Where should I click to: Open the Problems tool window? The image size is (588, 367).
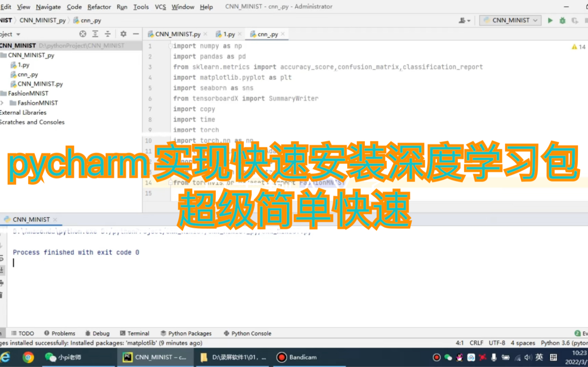click(x=60, y=333)
